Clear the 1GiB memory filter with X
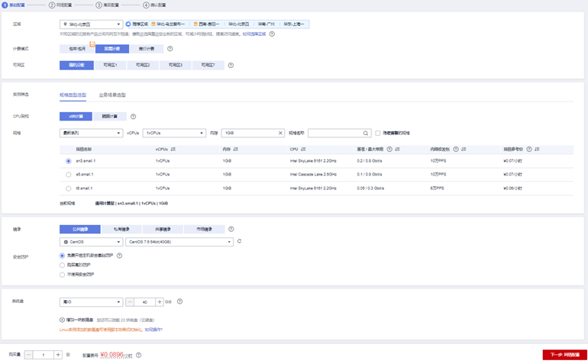588x364 pixels. [x=280, y=133]
